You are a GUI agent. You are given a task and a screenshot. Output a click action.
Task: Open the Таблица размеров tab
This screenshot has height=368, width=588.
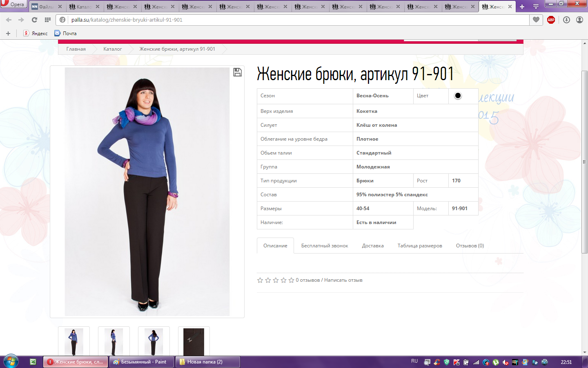click(419, 246)
